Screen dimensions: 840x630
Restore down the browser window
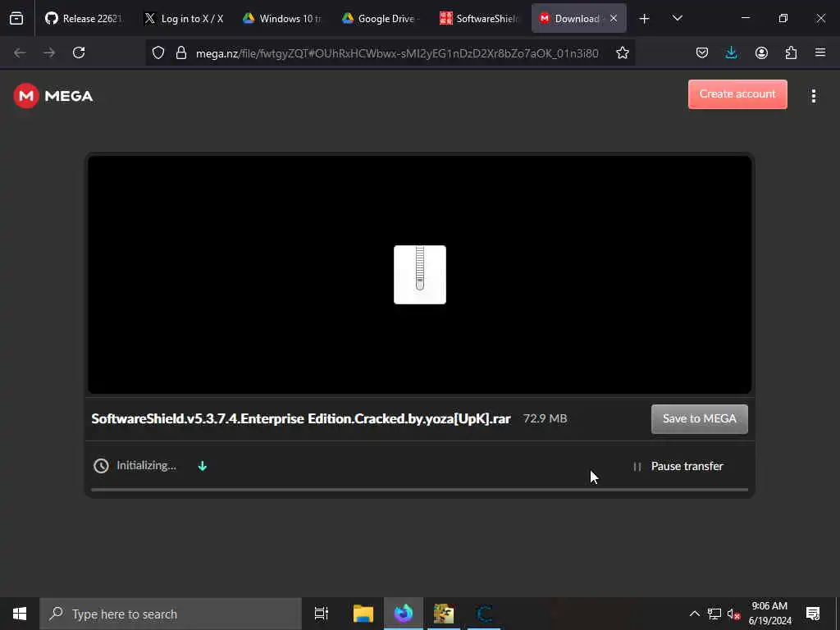(x=783, y=18)
